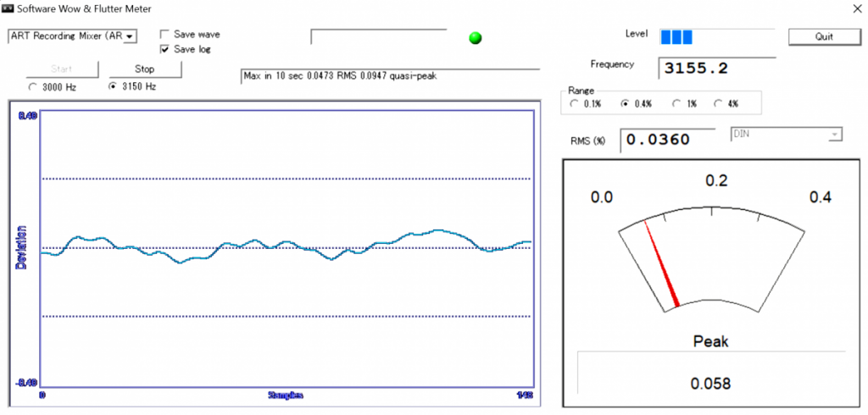
Task: Select the 0.4% range option
Action: coord(626,103)
